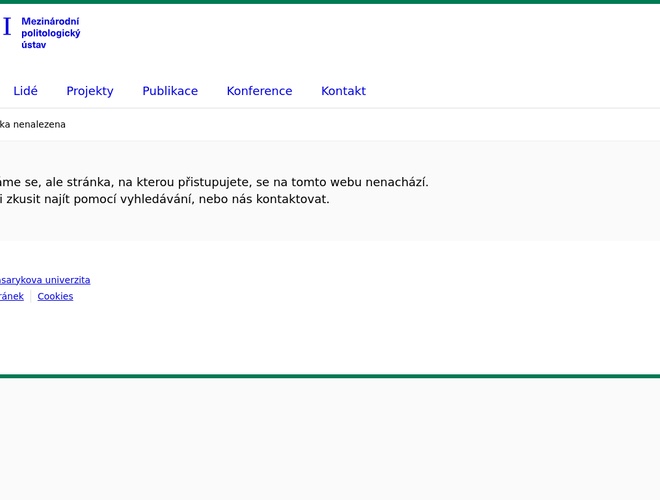Follow the Masarykova univerzita footer link

(44, 280)
